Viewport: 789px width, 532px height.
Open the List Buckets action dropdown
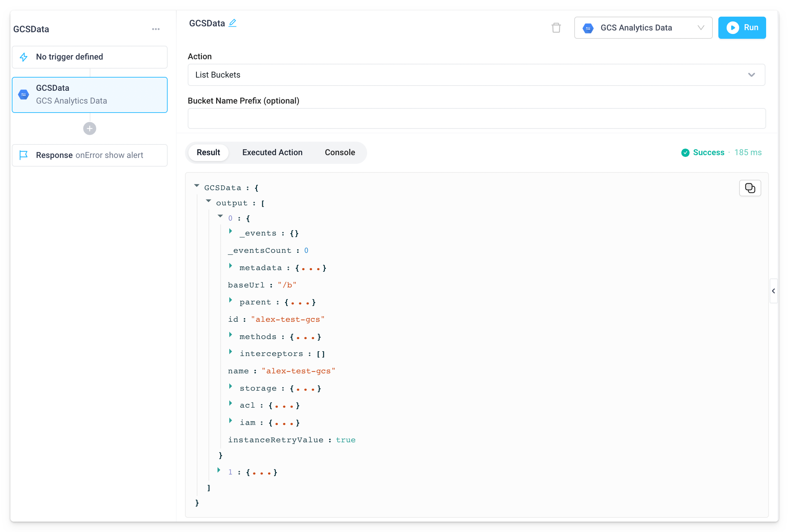tap(476, 75)
